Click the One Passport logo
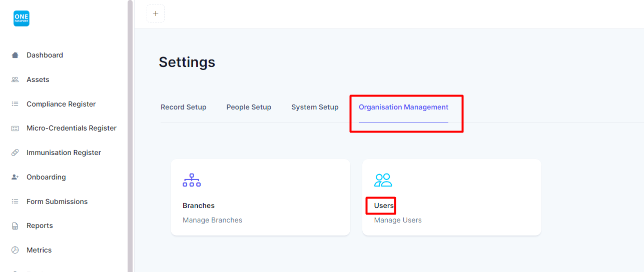The image size is (644, 272). click(x=22, y=18)
